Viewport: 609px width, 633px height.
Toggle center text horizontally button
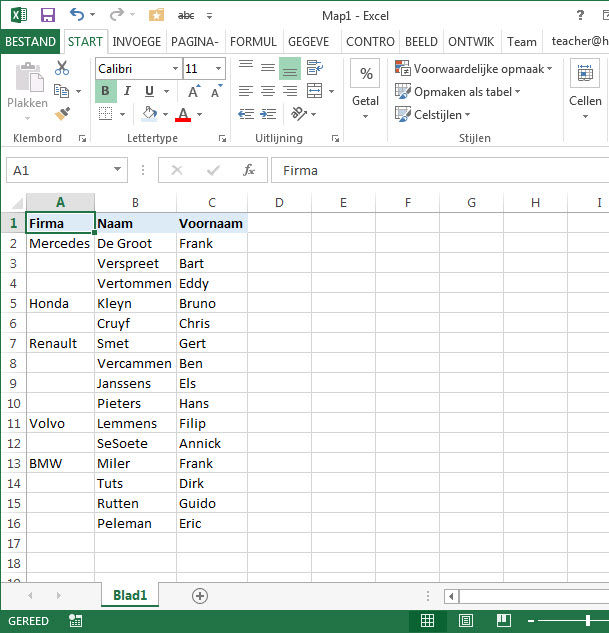[268, 91]
